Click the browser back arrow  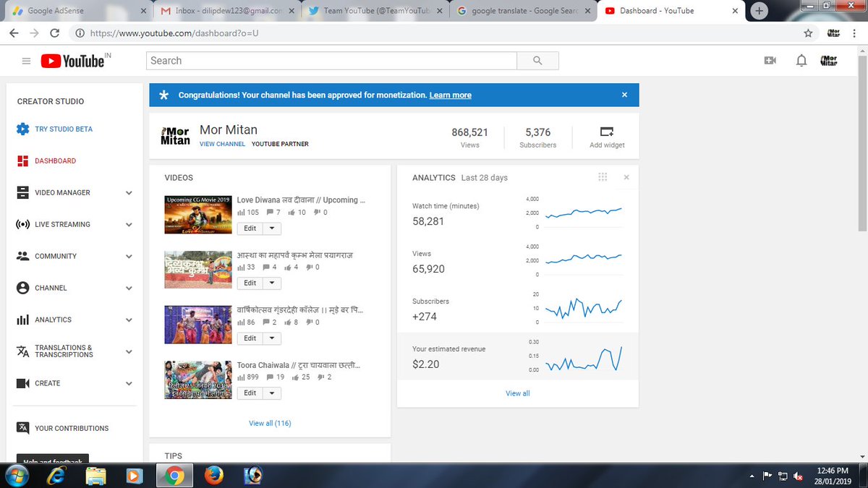tap(14, 33)
